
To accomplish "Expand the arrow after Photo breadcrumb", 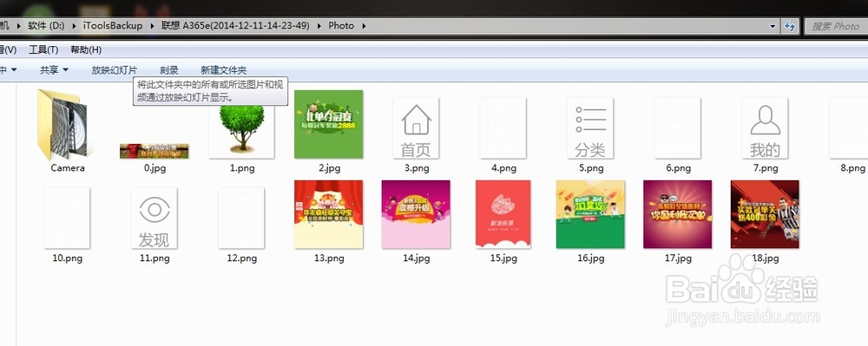I will pyautogui.click(x=364, y=25).
